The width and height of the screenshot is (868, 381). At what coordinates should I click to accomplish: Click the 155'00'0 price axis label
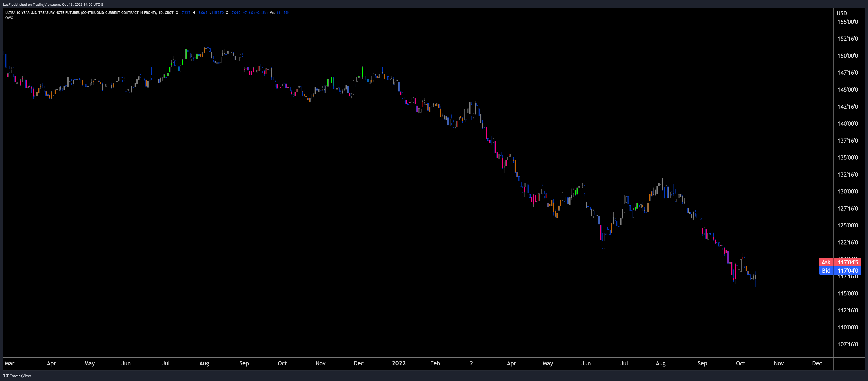tap(848, 22)
